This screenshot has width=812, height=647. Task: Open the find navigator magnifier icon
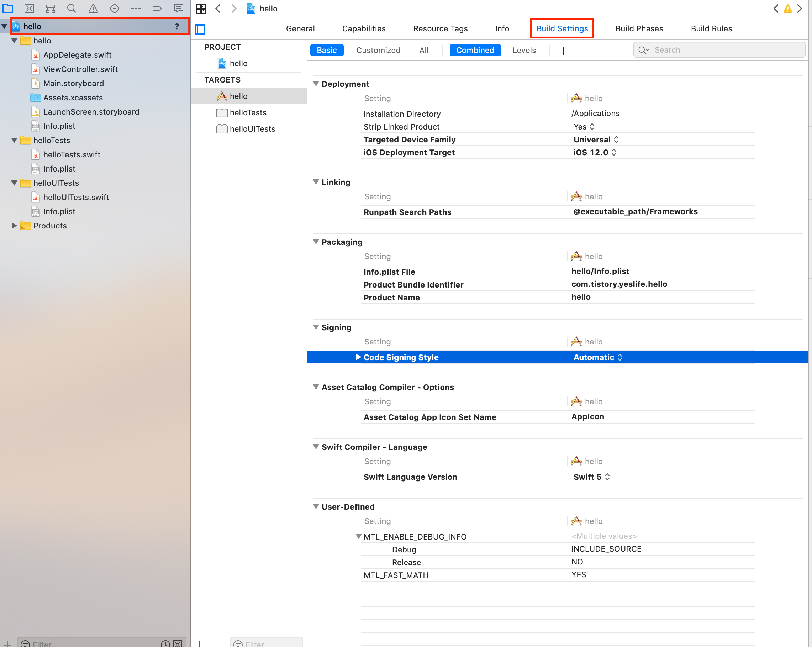point(72,8)
